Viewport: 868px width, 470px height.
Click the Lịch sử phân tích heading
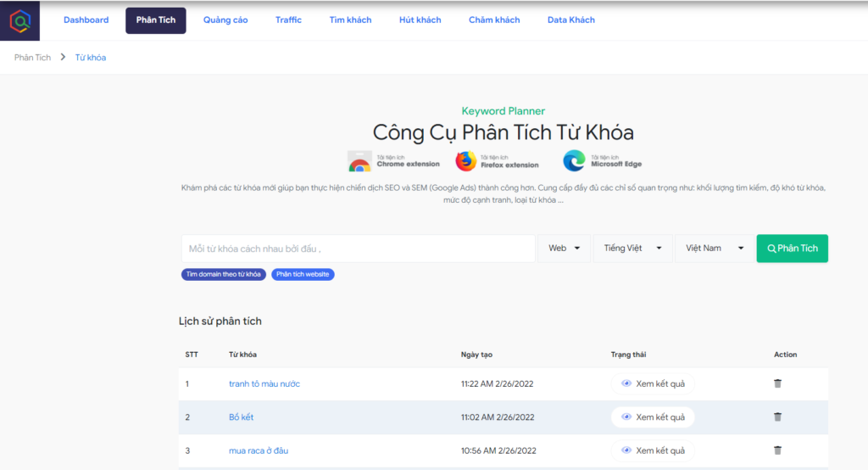coord(220,322)
